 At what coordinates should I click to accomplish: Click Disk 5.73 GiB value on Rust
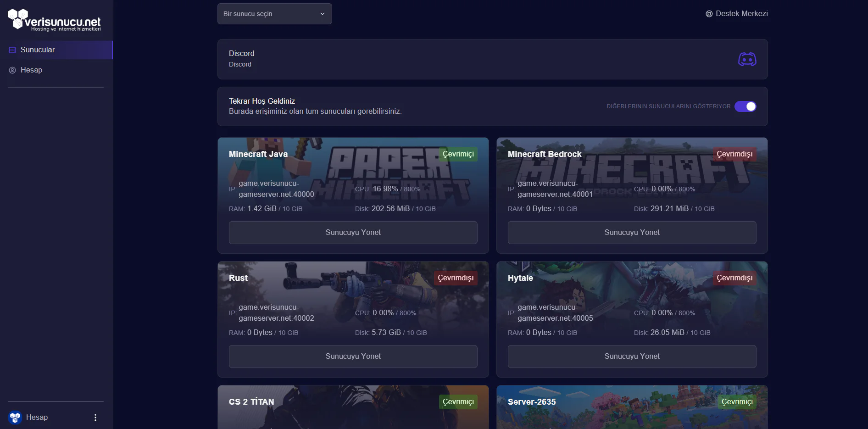[x=386, y=333]
